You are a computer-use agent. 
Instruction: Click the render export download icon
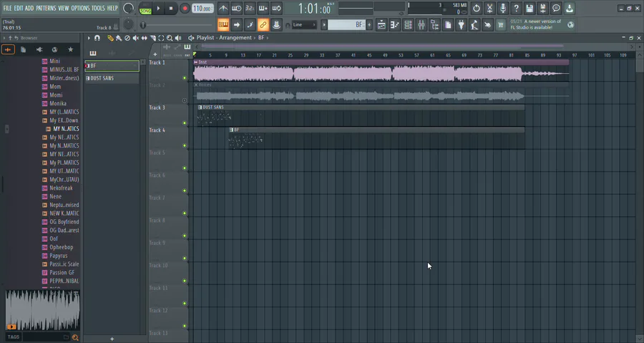(x=570, y=8)
